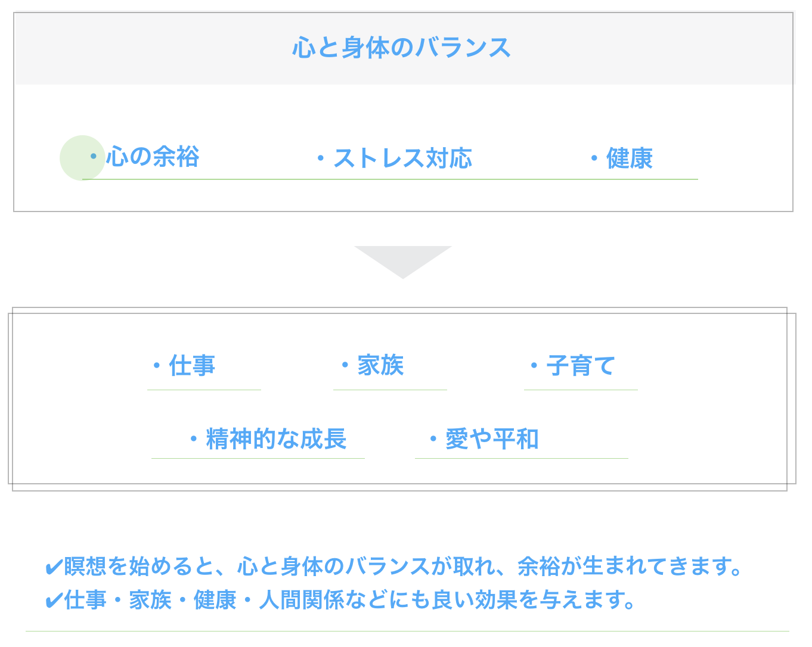Click the bullet dot before 精神的な成長
Image resolution: width=812 pixels, height=647 pixels.
click(x=193, y=440)
